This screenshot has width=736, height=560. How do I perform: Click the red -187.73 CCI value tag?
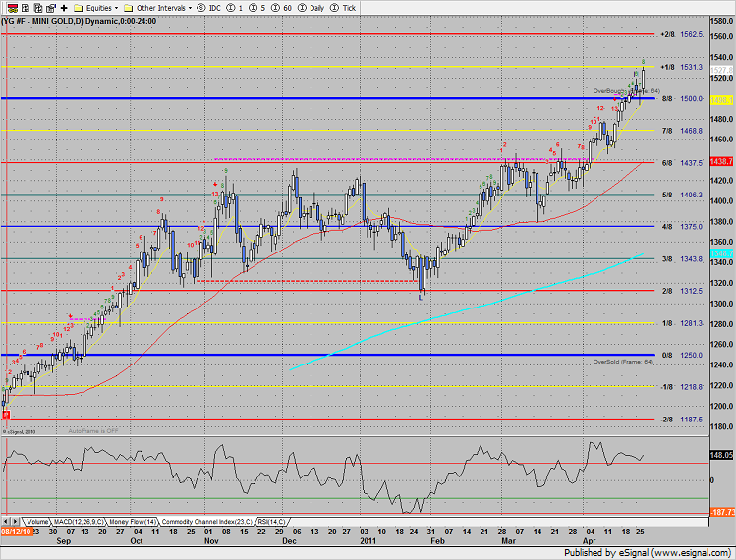pos(722,512)
